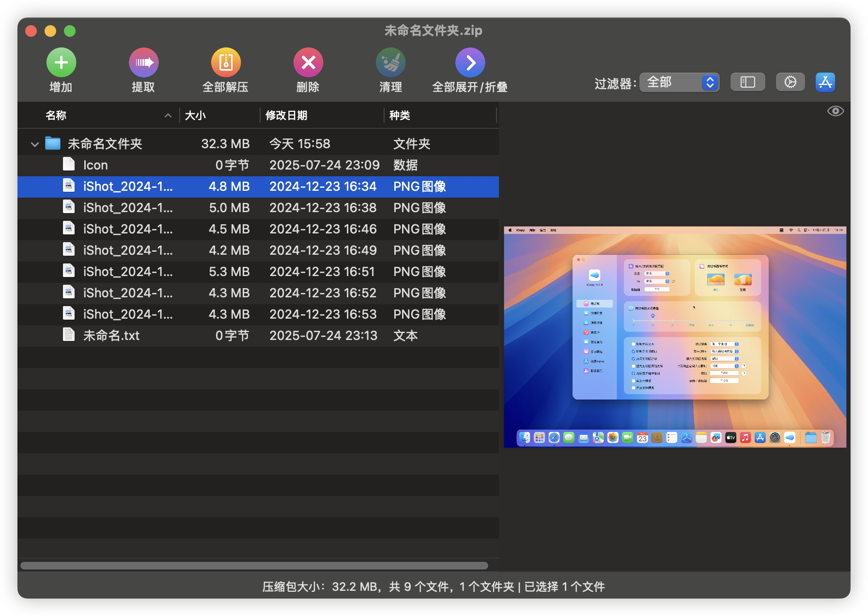Screen dimensions: 868x616
Task: Sort by the 修改日期 column header
Action: coord(287,115)
